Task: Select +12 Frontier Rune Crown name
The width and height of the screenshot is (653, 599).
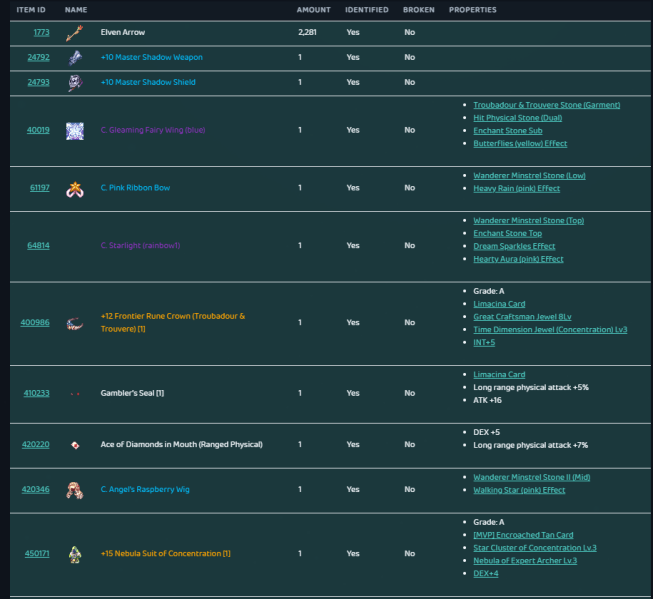Action: pyautogui.click(x=173, y=323)
